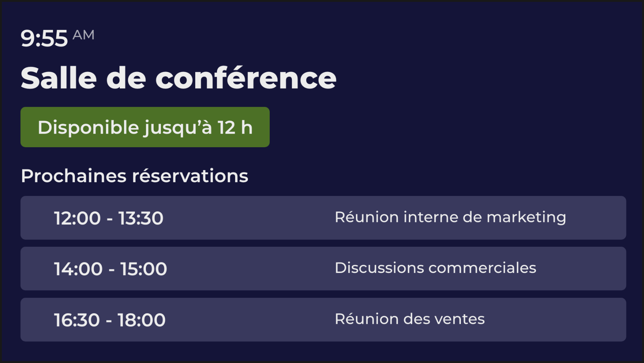The height and width of the screenshot is (363, 644).
Task: Toggle room availability via the green banner
Action: 145,127
